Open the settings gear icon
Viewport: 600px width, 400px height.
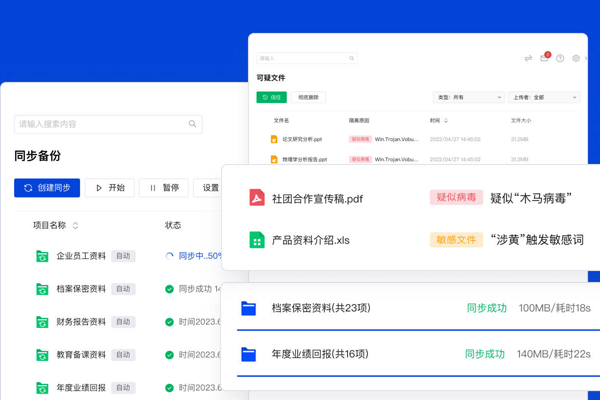pos(576,58)
